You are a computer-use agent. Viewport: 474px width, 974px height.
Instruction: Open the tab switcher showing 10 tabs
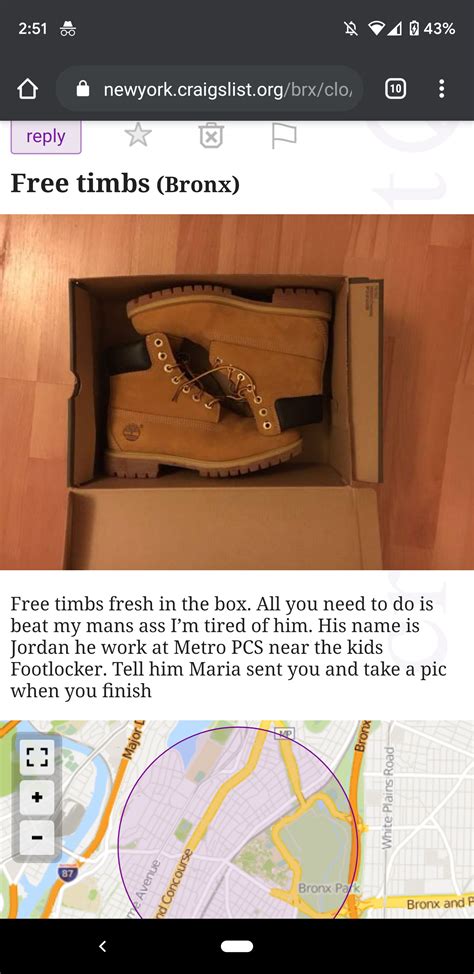pyautogui.click(x=395, y=90)
